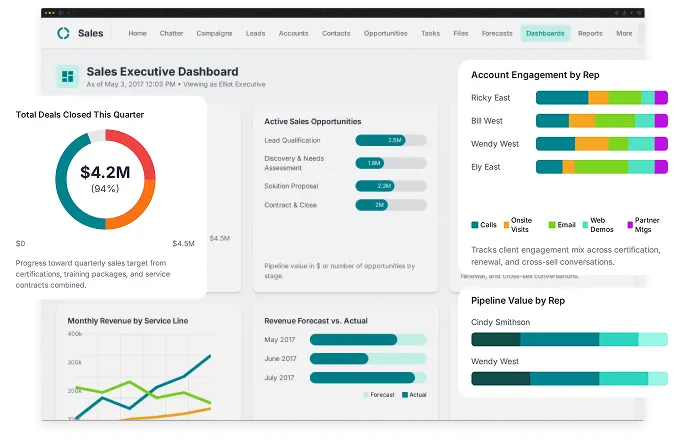Click the Partner Mtgs legend marker
This screenshot has width=698, height=444.
coord(630,225)
